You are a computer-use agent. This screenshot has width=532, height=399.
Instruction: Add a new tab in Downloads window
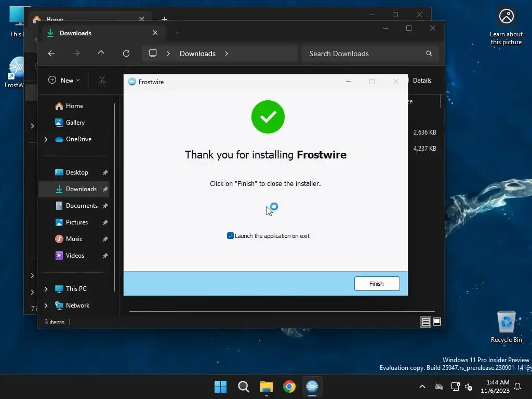[178, 33]
